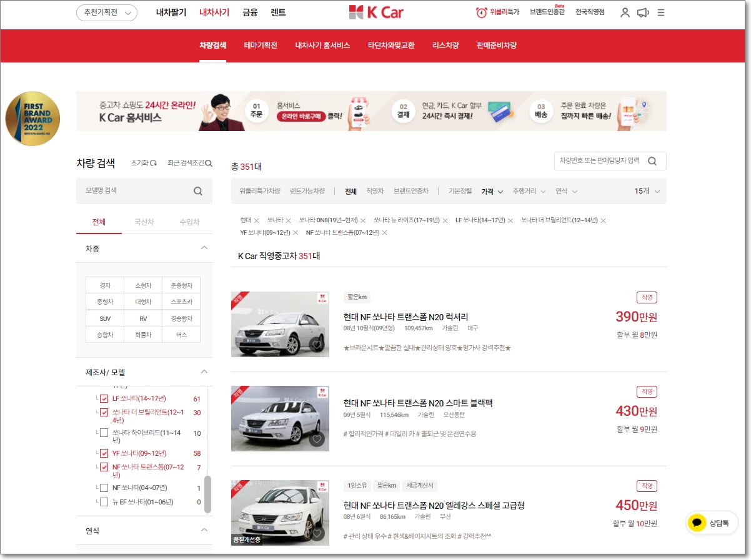Collapse the 연식 filter section
Image resolution: width=751 pixels, height=560 pixels.
click(204, 531)
